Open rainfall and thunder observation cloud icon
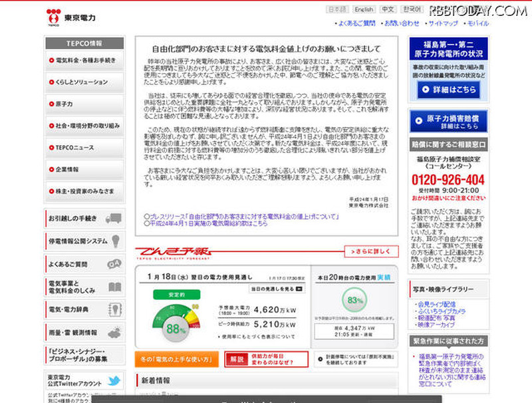Image resolution: width=532 pixels, height=403 pixels. 114,333
